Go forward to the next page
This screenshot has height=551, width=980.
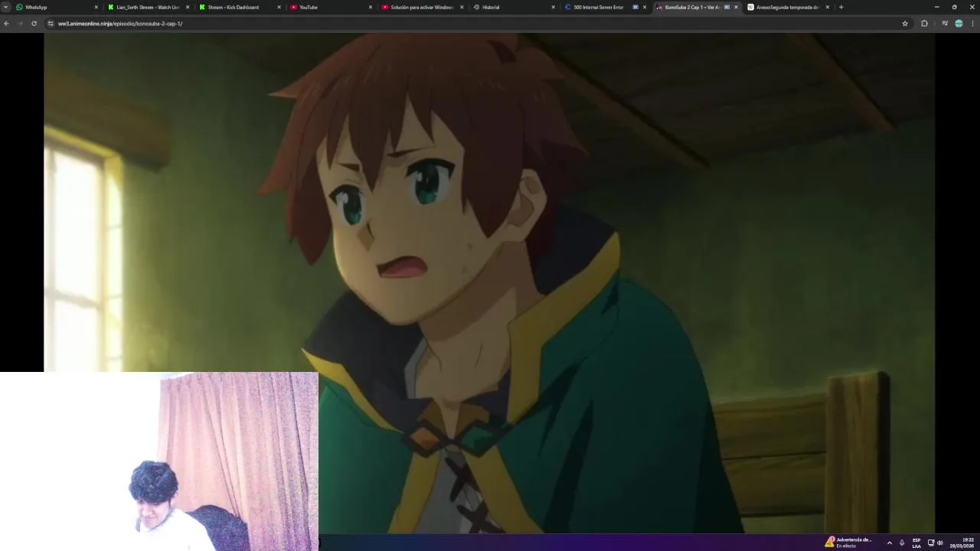click(20, 24)
